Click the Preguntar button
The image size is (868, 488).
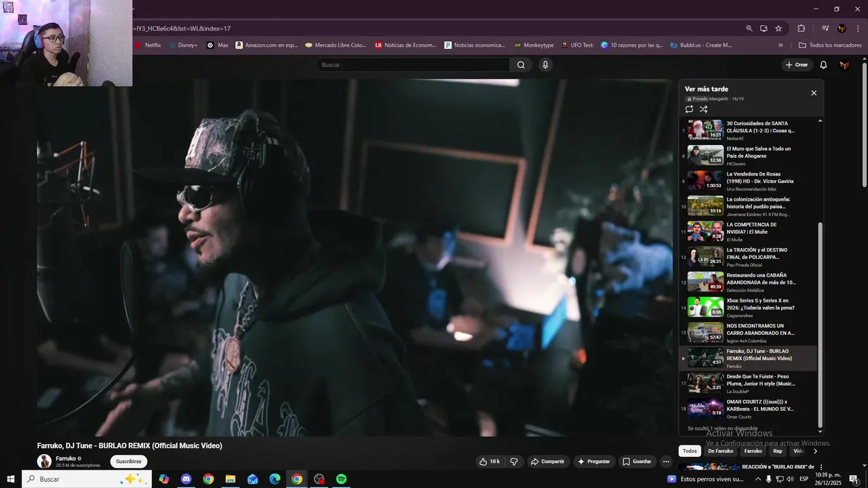(x=593, y=462)
